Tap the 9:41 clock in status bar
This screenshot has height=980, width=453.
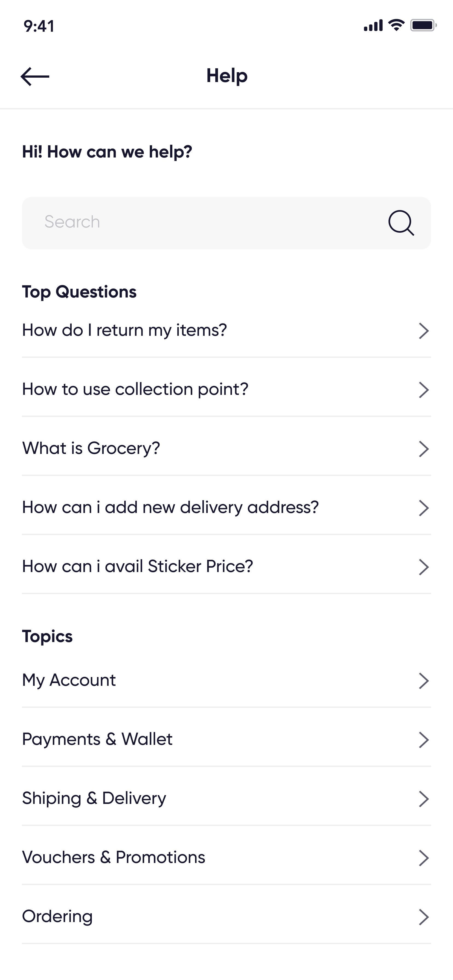(x=39, y=26)
